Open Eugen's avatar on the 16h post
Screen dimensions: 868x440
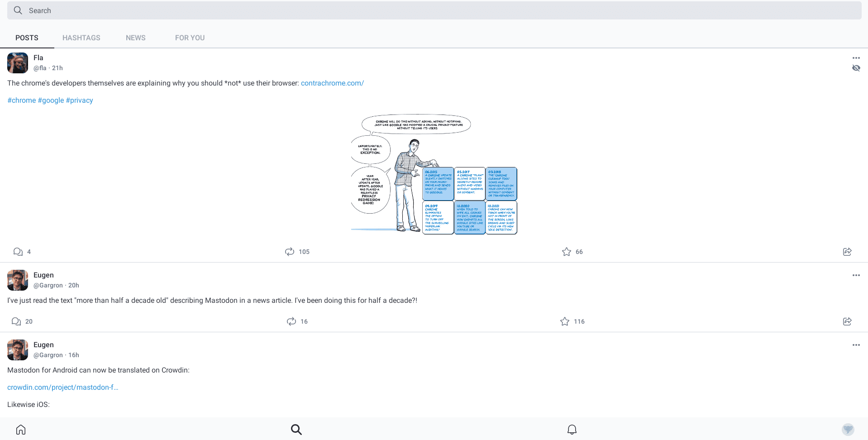pos(18,350)
